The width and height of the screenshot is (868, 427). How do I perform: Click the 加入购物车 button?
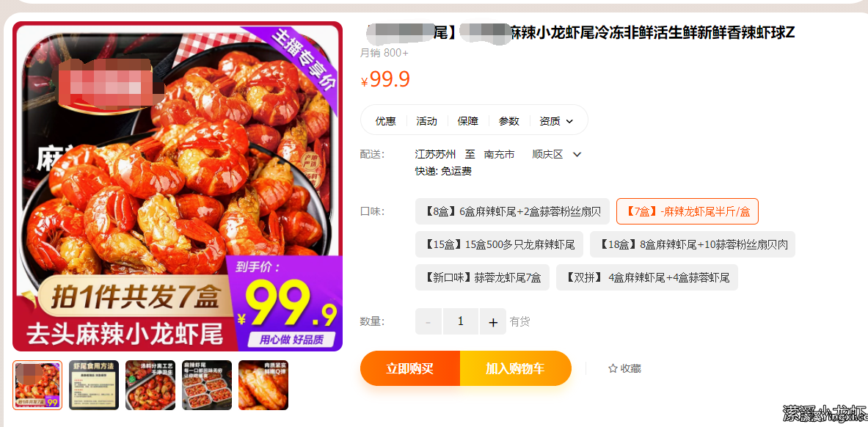tap(515, 368)
